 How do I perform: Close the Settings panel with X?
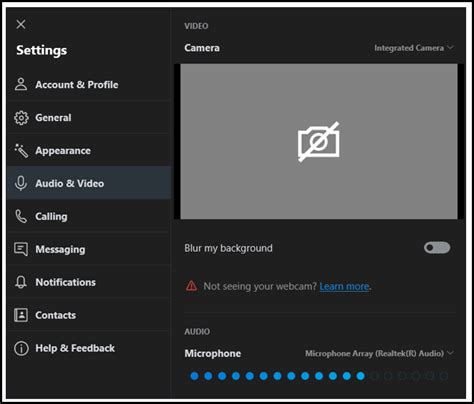[x=21, y=24]
